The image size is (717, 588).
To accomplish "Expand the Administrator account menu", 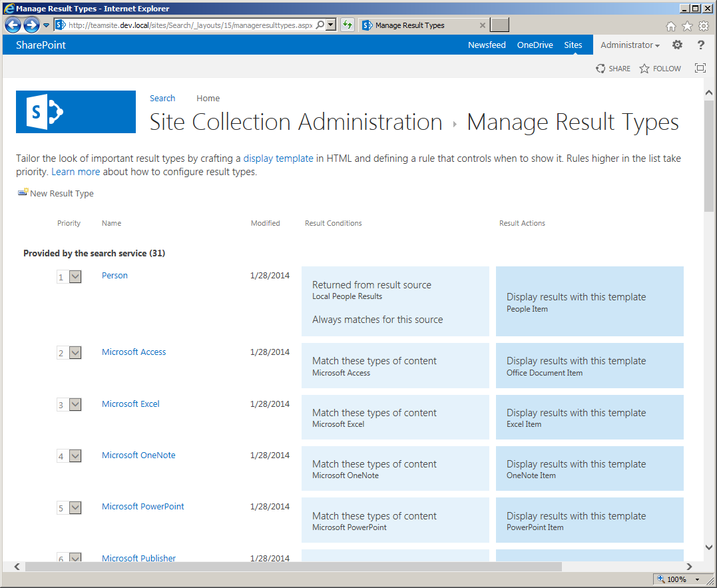I will point(630,45).
